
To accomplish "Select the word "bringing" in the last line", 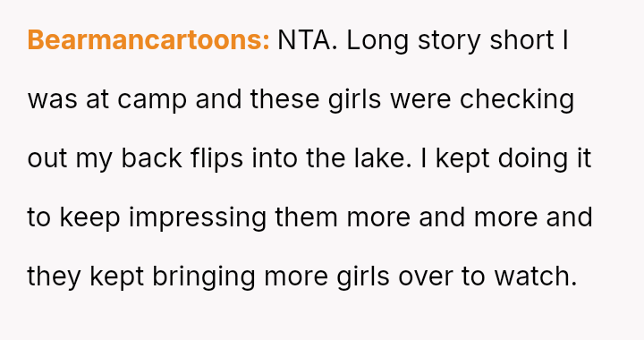I will pyautogui.click(x=204, y=277).
